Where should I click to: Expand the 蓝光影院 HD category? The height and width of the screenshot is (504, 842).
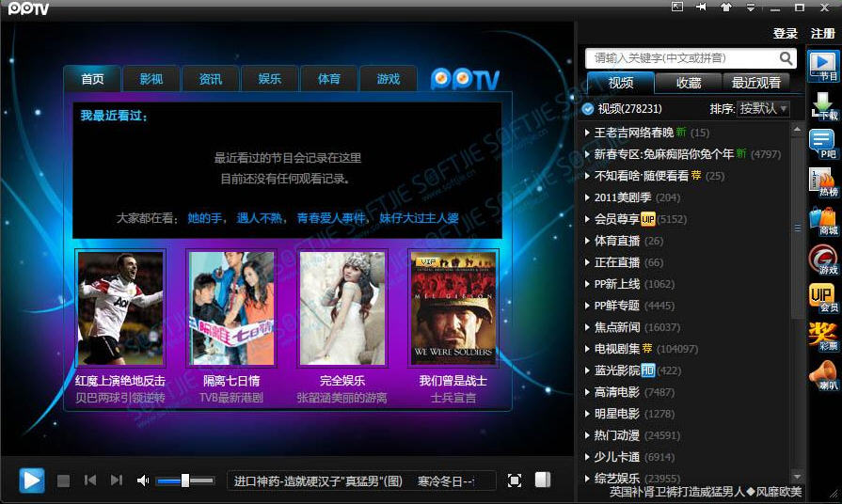click(586, 370)
